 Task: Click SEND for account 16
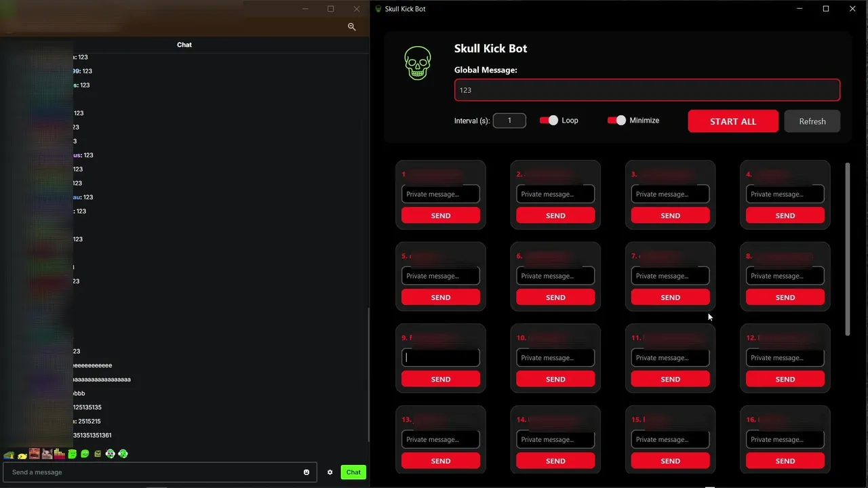point(785,461)
